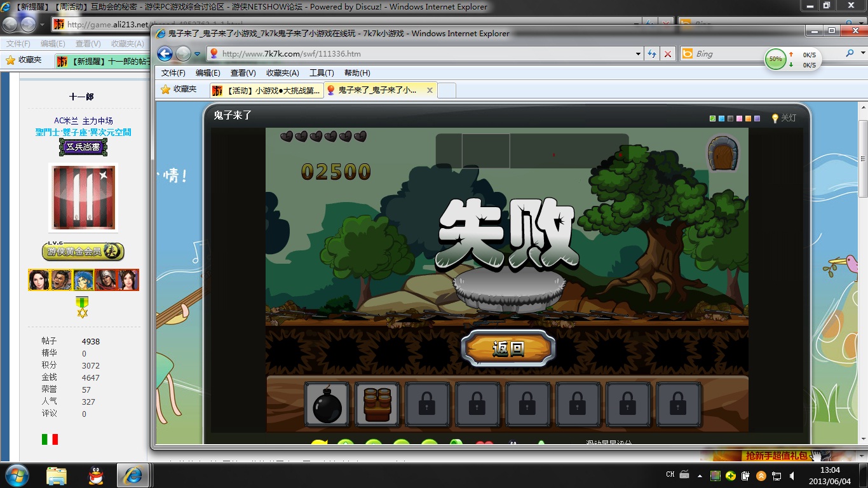Viewport: 868px width, 488px height.
Task: Click the Internet Explorer taskbar icon
Action: (x=133, y=475)
